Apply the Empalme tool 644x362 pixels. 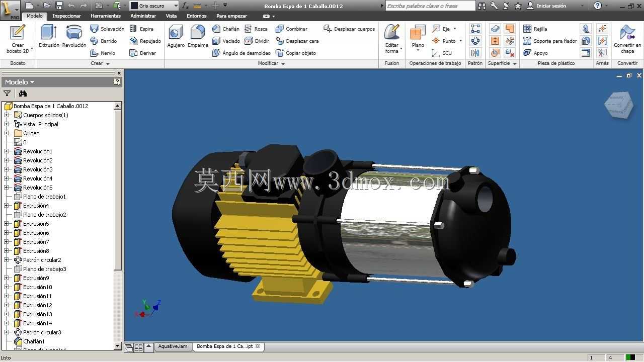click(x=198, y=36)
